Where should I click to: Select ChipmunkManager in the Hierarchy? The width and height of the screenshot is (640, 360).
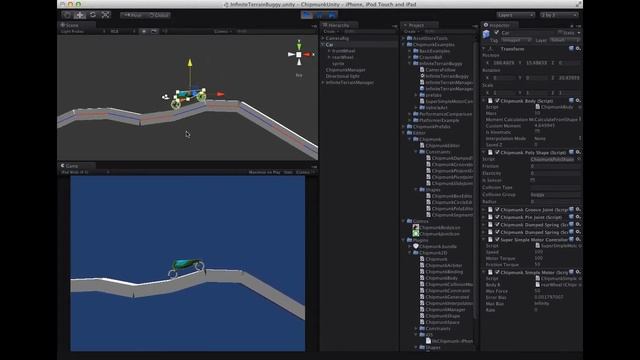345,70
